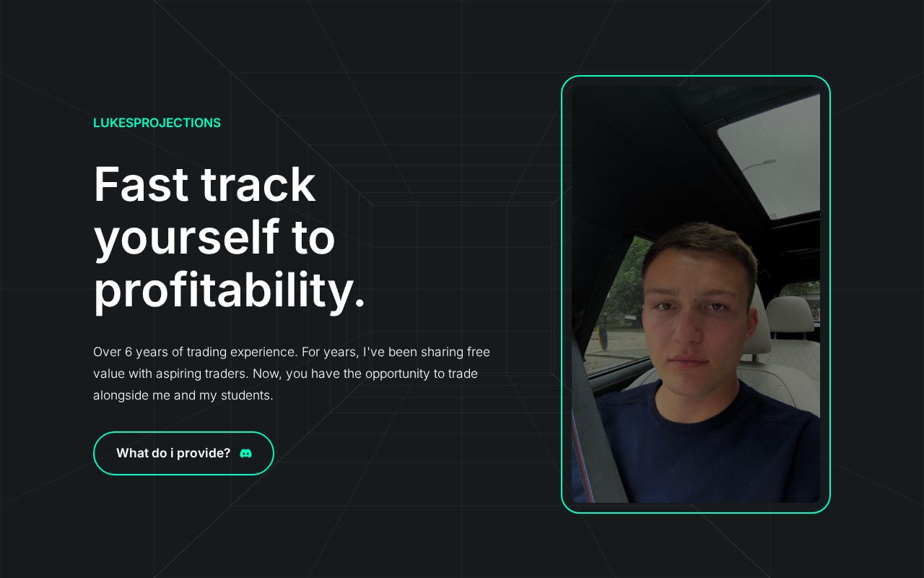Click the word "track" in the headline
Image resolution: width=924 pixels, height=578 pixels.
coord(258,184)
